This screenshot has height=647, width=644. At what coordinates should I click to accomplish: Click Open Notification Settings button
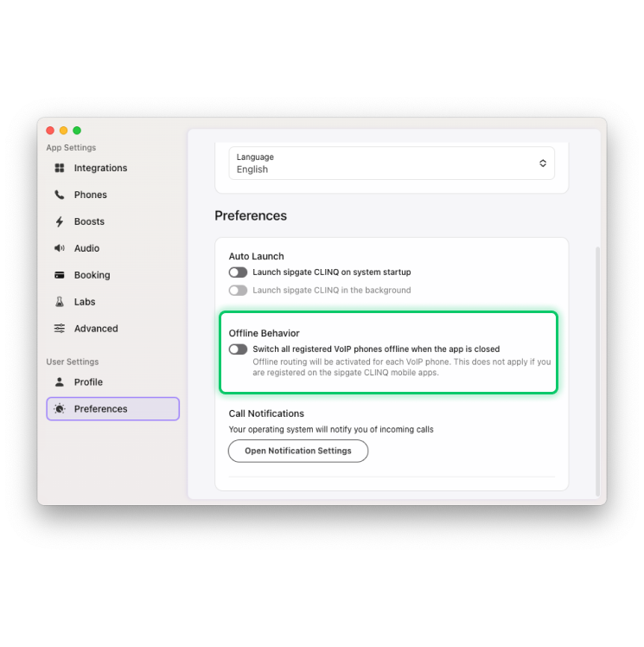(x=298, y=451)
